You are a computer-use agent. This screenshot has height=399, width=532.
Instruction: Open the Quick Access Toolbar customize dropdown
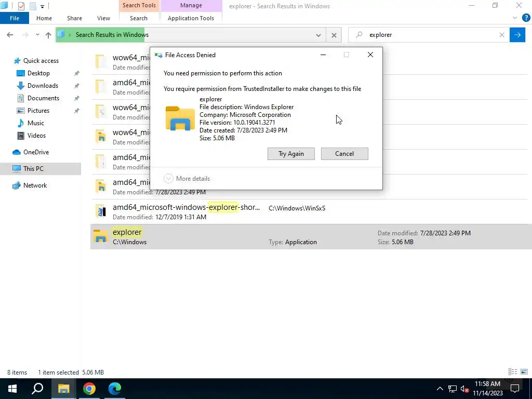(x=42, y=6)
